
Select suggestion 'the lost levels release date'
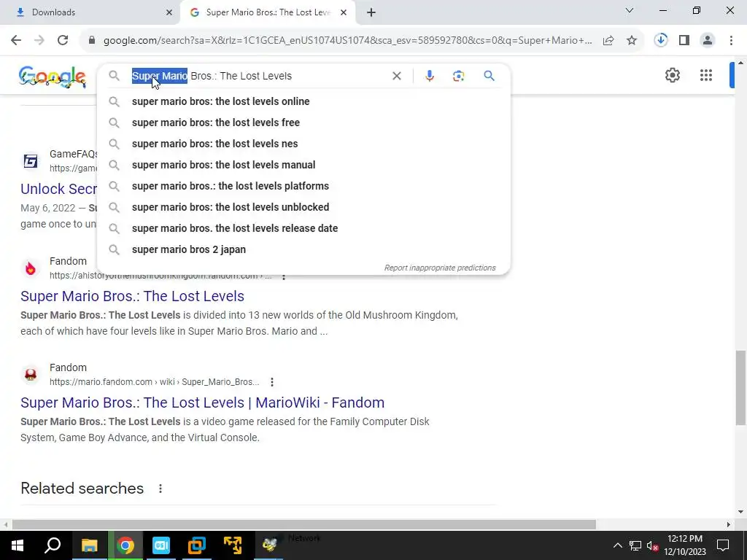(x=303, y=228)
